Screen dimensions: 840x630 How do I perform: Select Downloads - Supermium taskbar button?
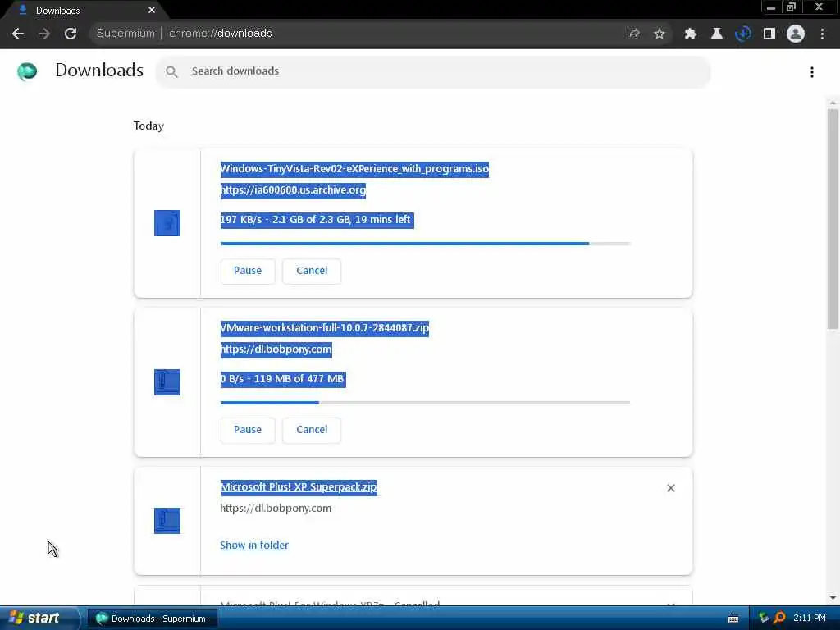(x=152, y=619)
